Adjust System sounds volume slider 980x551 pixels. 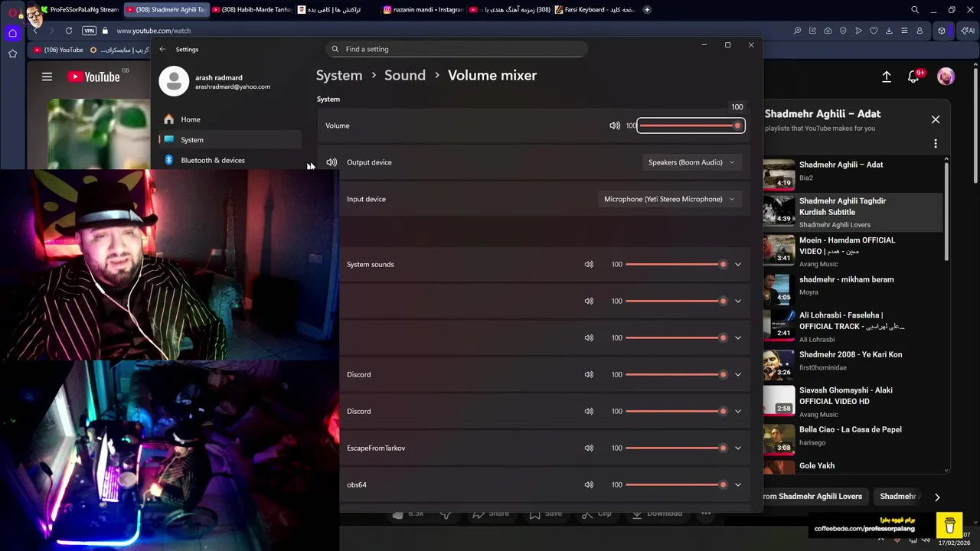click(676, 264)
